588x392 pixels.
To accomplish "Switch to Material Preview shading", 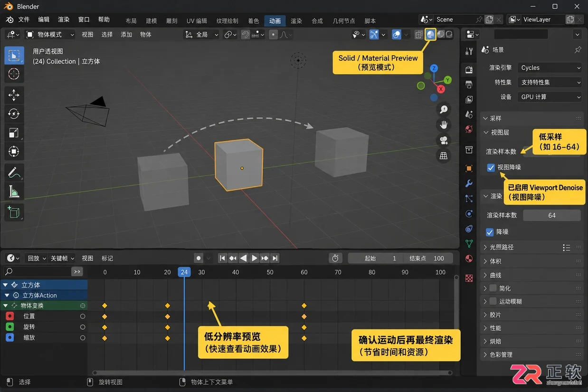I will click(440, 34).
